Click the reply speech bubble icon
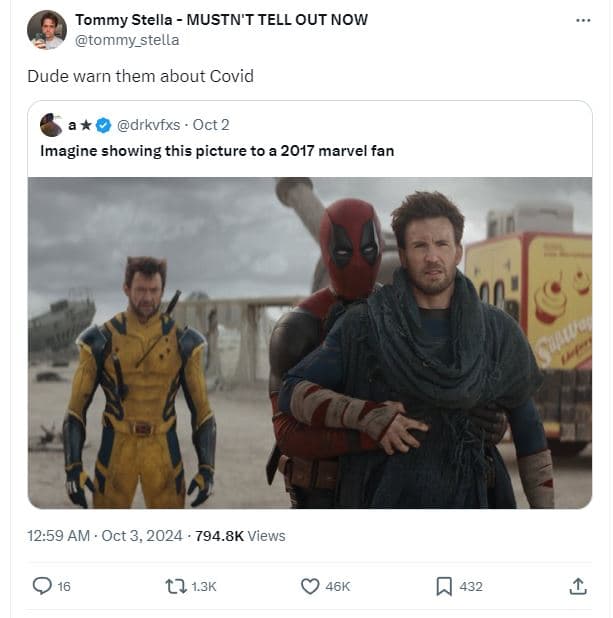Viewport: 613px width, 618px height. coord(42,586)
